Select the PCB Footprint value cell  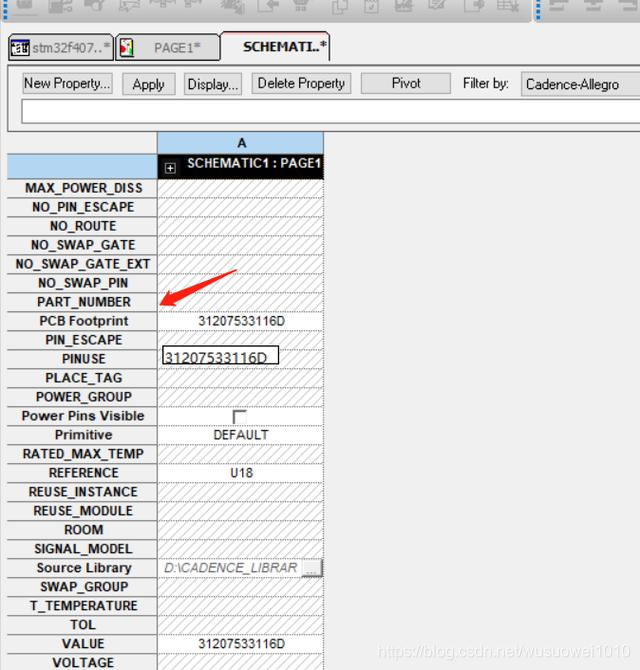pos(241,321)
